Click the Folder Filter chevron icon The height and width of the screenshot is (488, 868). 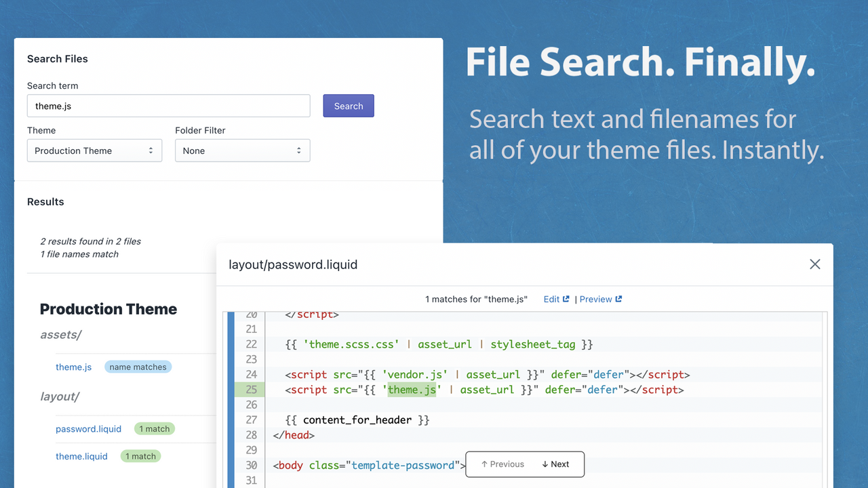298,150
